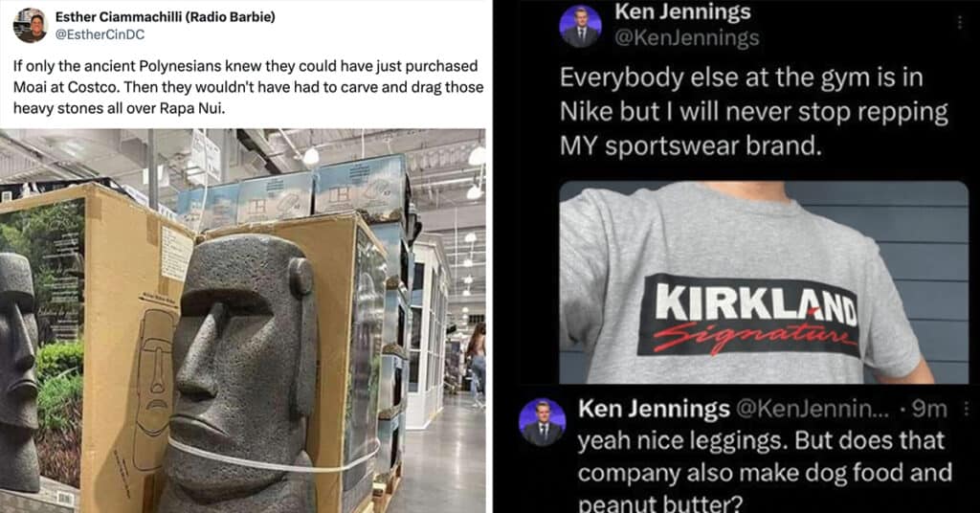Click the Ken Jennings name on top tweet

coord(681,11)
